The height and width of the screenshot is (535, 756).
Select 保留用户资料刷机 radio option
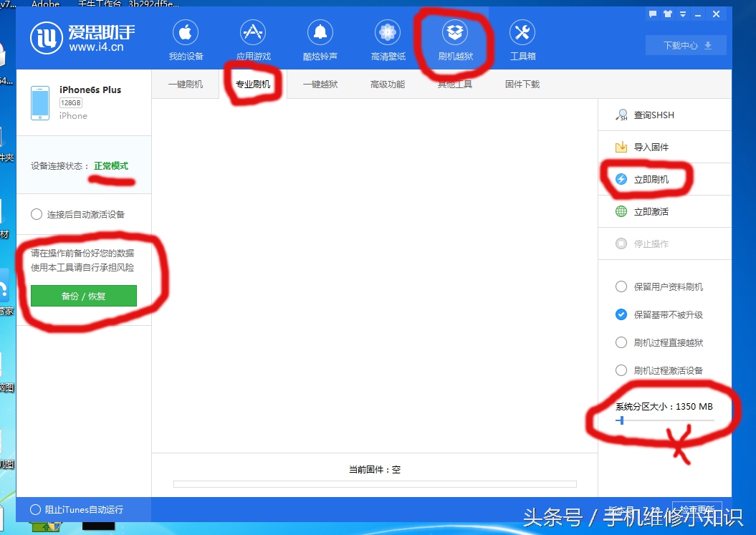[621, 286]
